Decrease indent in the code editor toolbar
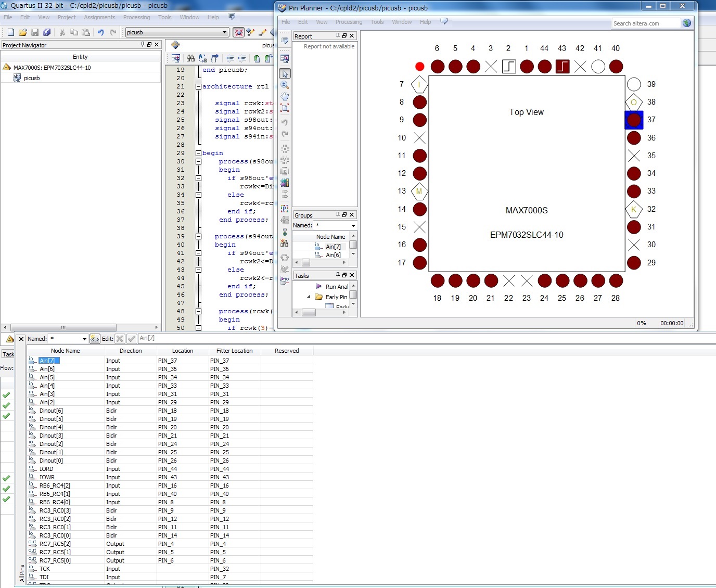This screenshot has width=716, height=588. 241,58
